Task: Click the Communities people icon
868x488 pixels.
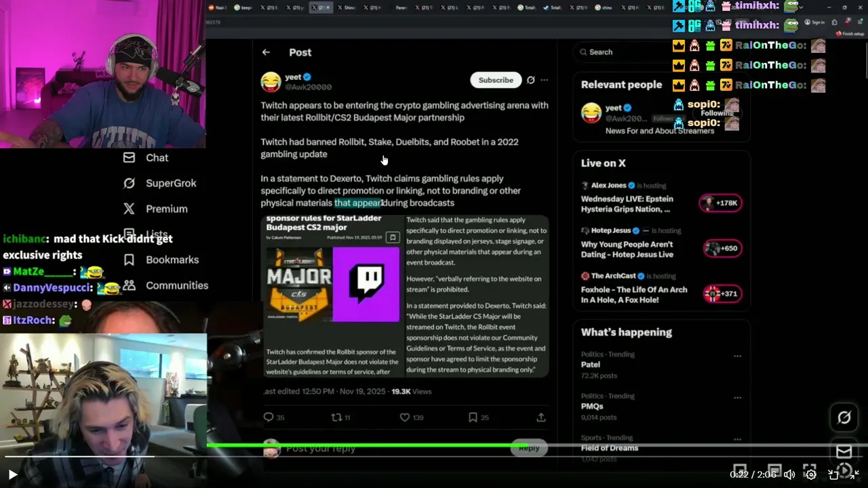Action: 129,285
